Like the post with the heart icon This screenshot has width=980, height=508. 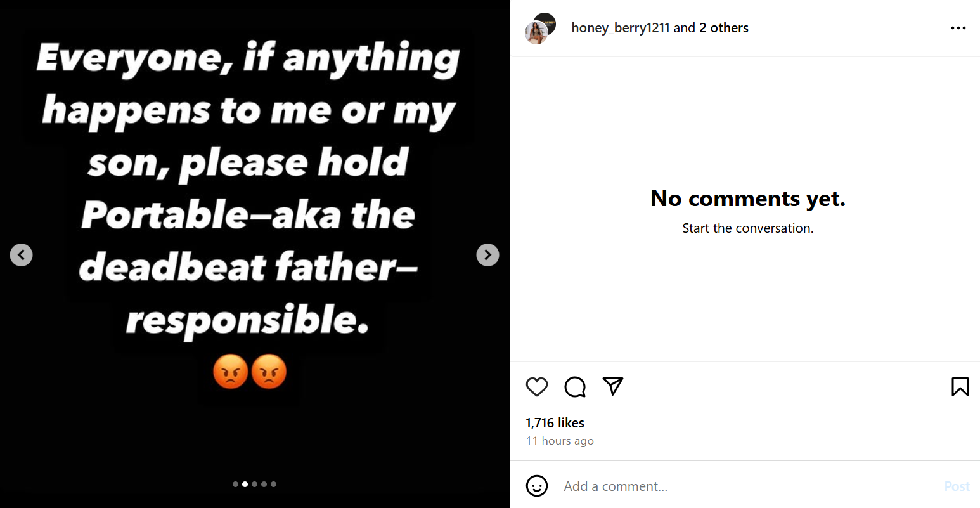pos(537,387)
